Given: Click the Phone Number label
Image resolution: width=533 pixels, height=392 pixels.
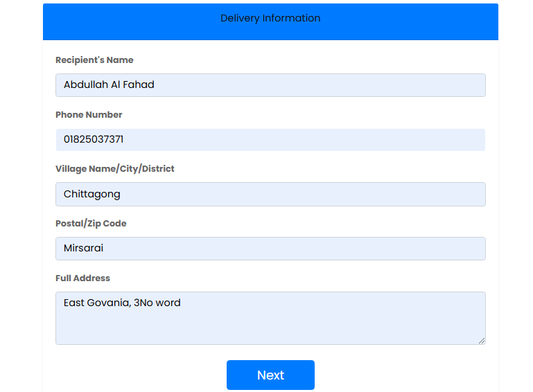Looking at the screenshot, I should 89,114.
